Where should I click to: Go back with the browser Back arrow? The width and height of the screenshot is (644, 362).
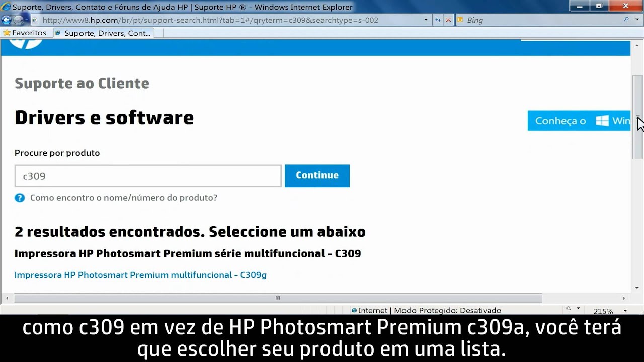click(6, 20)
